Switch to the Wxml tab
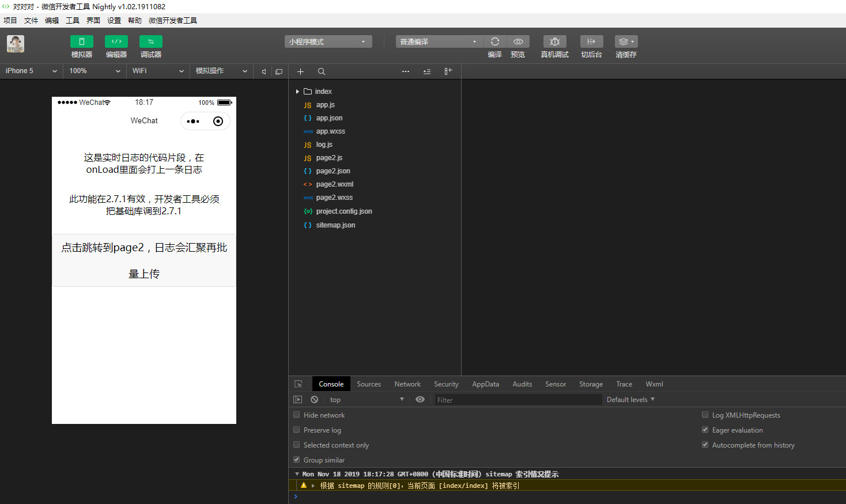 pos(654,384)
